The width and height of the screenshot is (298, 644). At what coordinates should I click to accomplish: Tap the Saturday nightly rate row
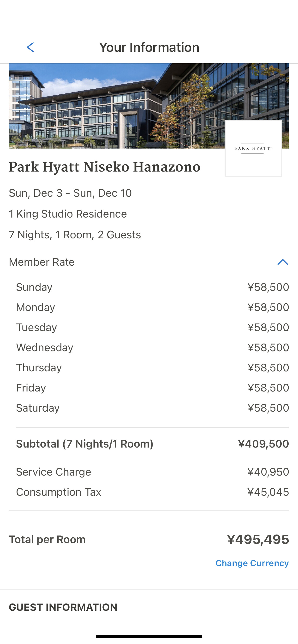pos(152,408)
